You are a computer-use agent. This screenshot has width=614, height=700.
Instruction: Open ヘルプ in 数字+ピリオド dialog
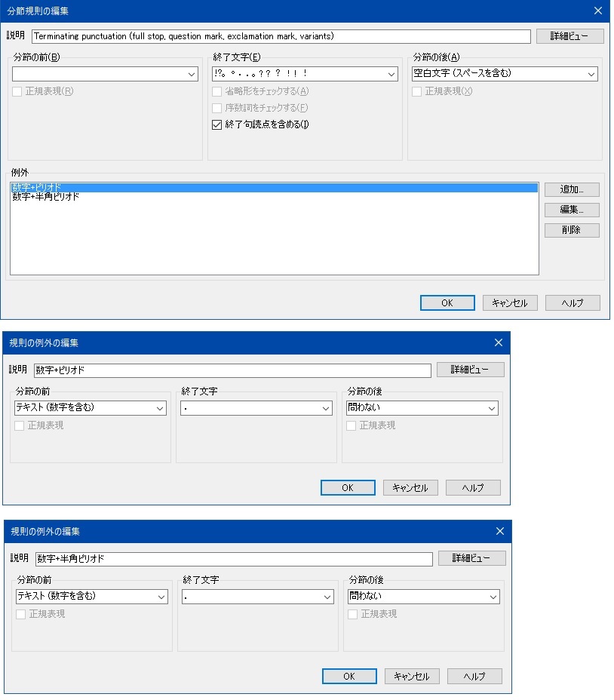click(473, 487)
